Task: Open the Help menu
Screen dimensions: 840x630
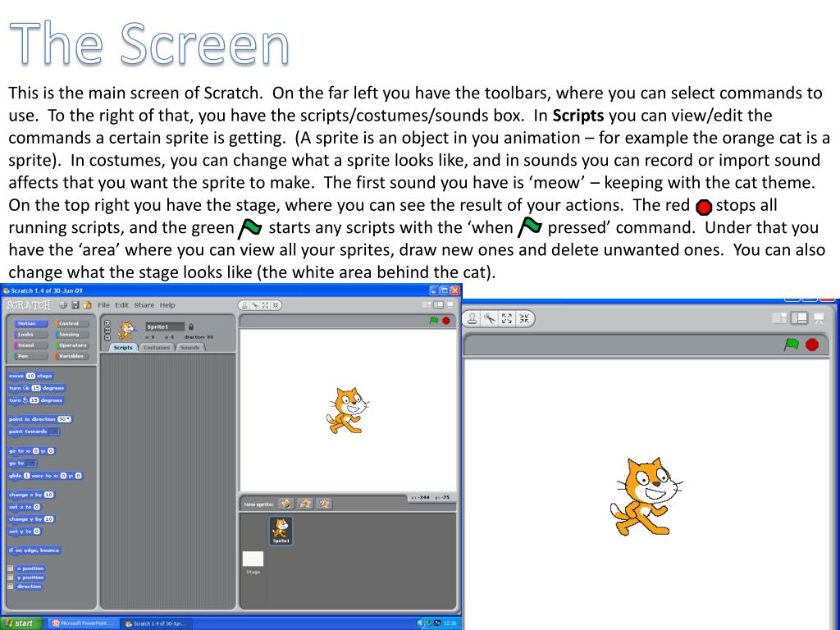Action: tap(167, 305)
